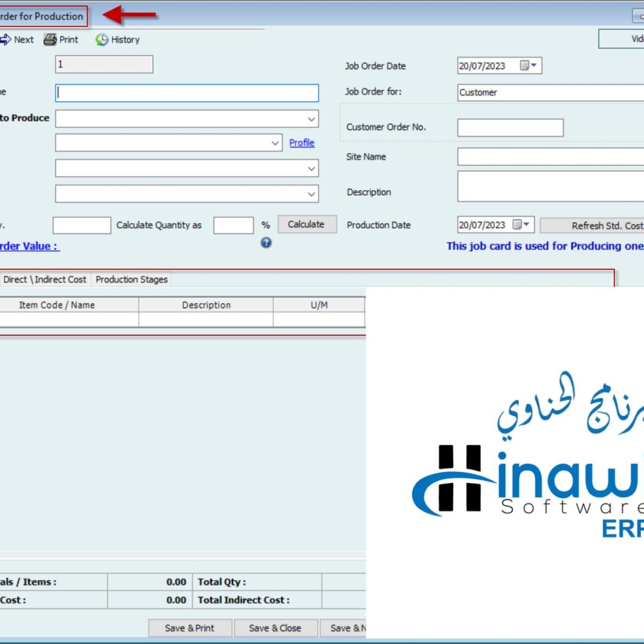Click the Customer Order No. field

tap(511, 128)
